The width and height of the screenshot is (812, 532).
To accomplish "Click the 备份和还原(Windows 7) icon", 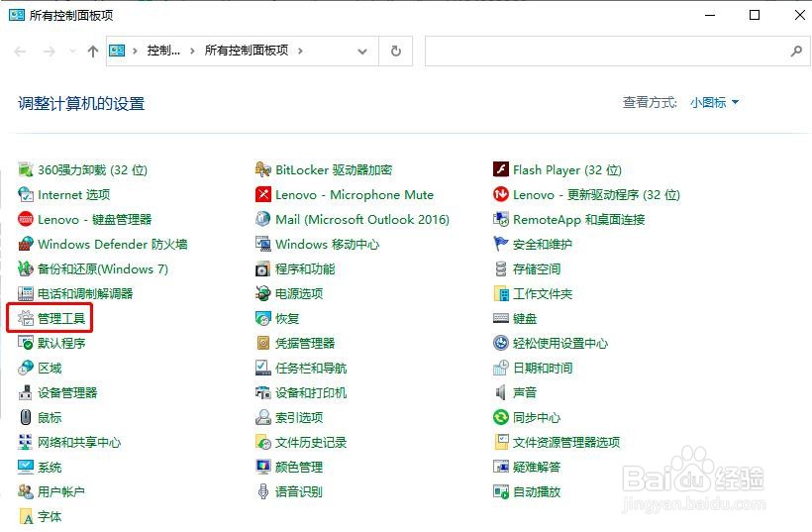I will (26, 268).
